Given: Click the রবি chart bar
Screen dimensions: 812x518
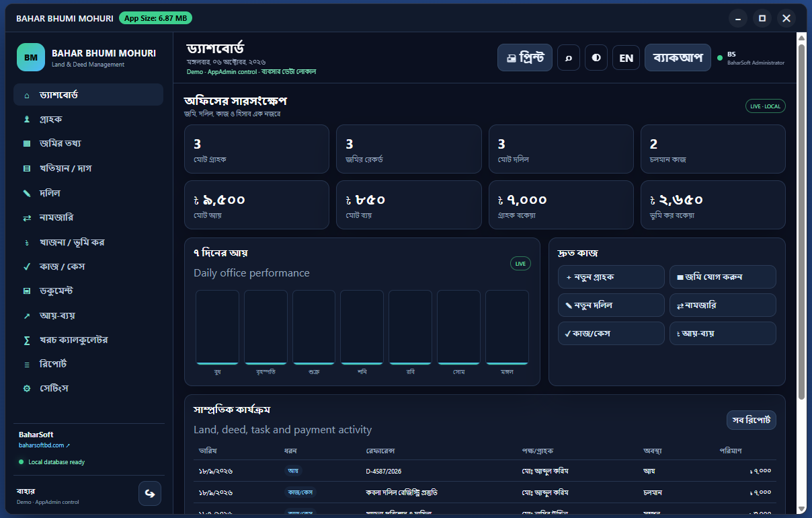Looking at the screenshot, I should pos(410,327).
